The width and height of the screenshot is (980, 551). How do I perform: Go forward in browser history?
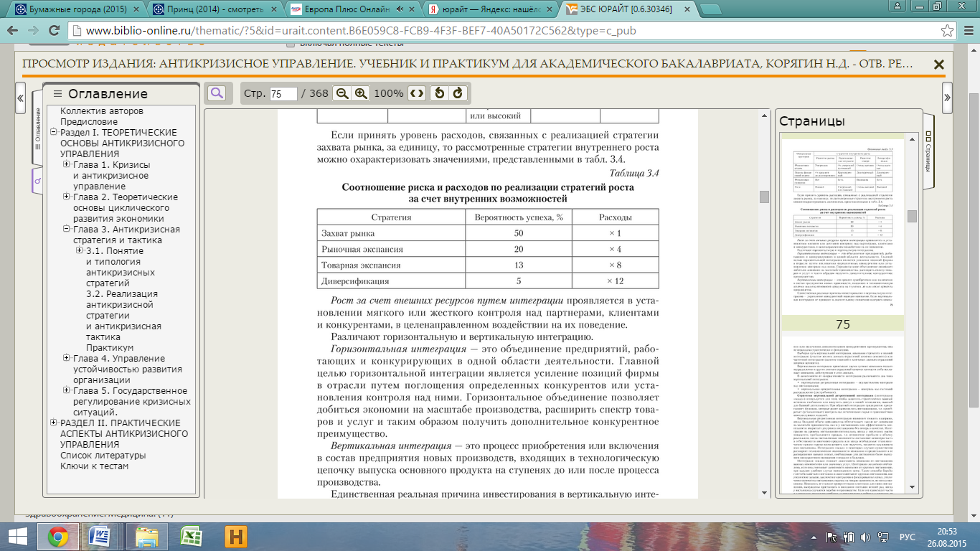pyautogui.click(x=33, y=31)
